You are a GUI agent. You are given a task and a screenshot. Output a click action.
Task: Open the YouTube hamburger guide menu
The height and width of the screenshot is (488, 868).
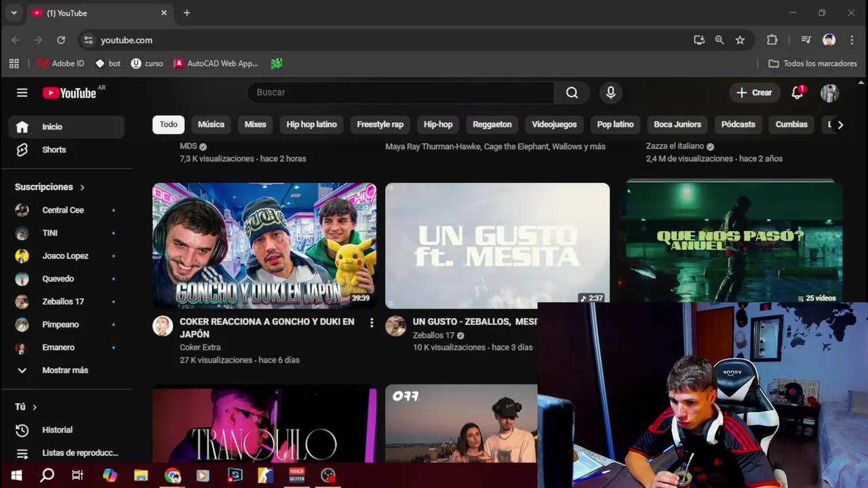click(22, 93)
